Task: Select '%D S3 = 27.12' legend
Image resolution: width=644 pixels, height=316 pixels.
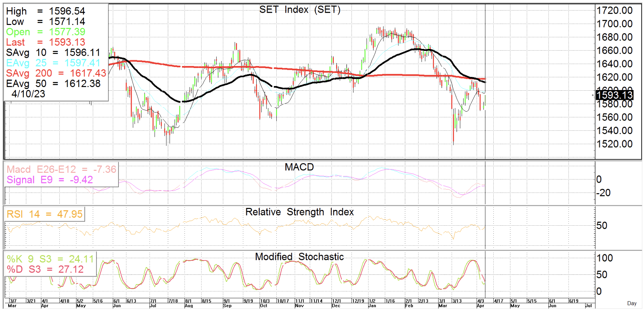Action: tap(45, 269)
